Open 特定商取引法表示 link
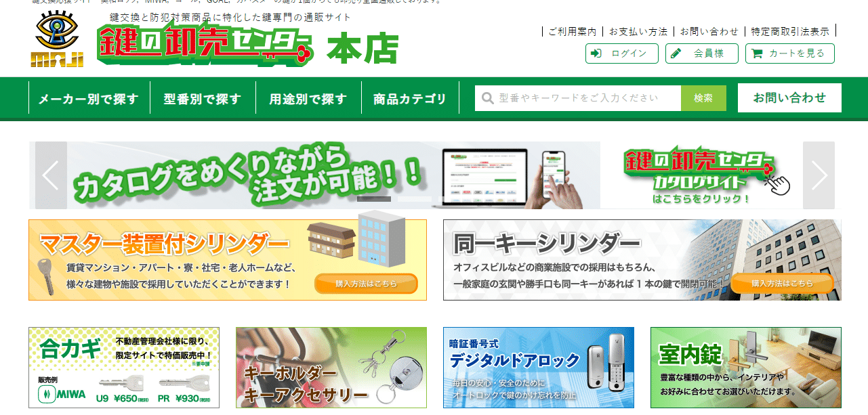 (x=790, y=31)
